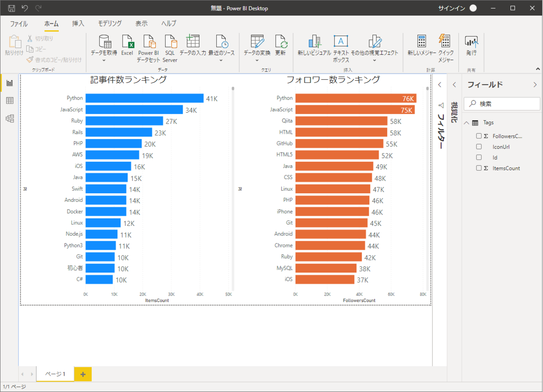Click 新しいメジャー new measure icon

tap(422, 42)
